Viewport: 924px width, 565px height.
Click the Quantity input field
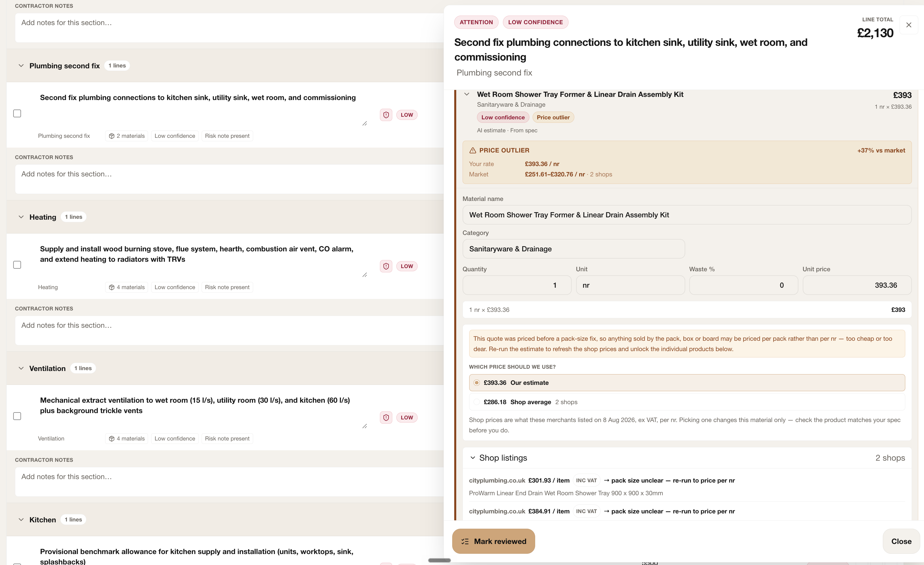click(517, 285)
